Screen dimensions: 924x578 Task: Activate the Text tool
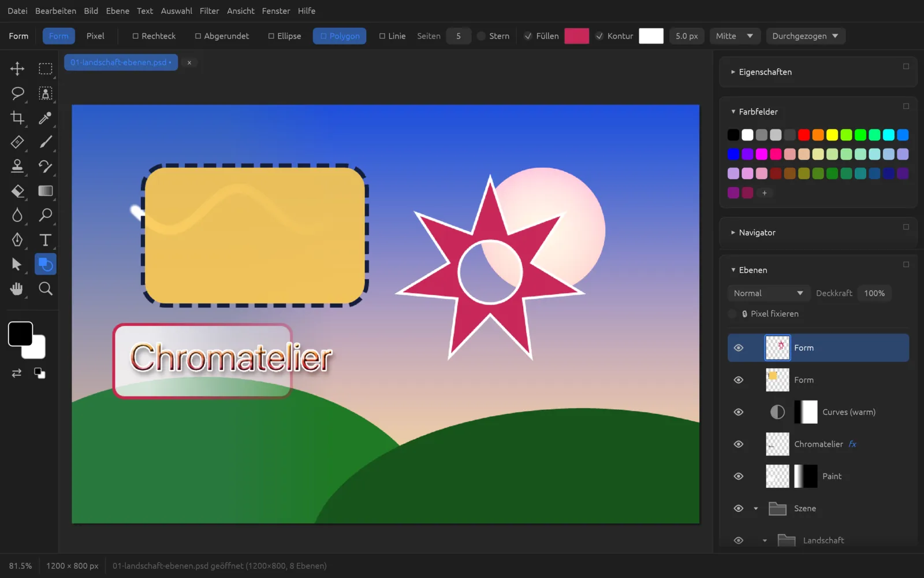(x=45, y=240)
